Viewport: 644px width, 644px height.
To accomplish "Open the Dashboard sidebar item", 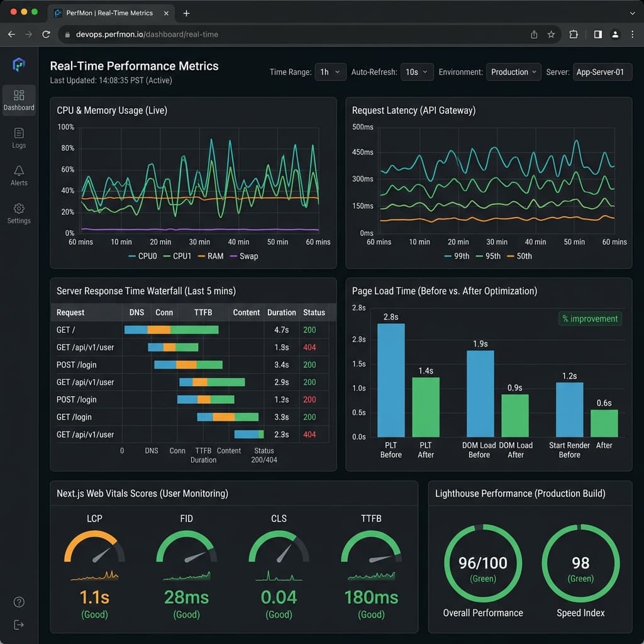I will pyautogui.click(x=19, y=100).
